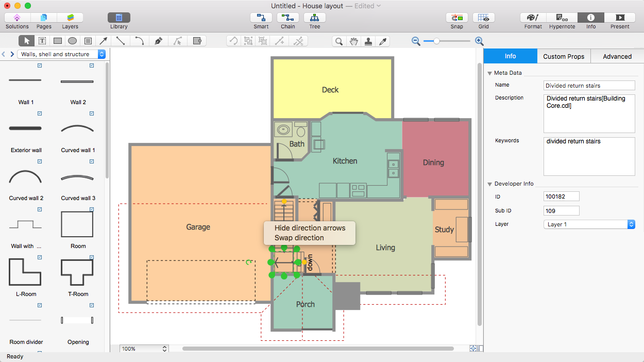Toggle the checkbox above Wall 1 shape
644x362 pixels.
[40, 65]
